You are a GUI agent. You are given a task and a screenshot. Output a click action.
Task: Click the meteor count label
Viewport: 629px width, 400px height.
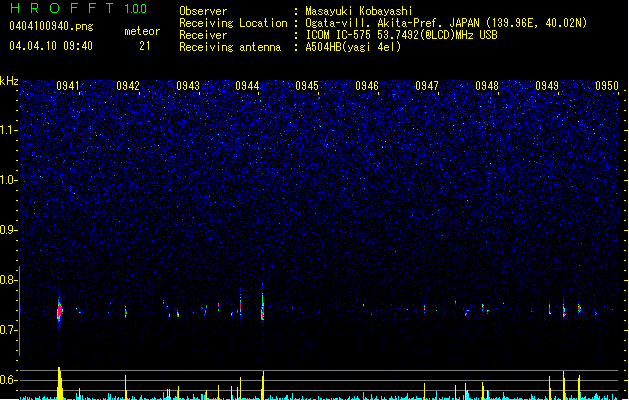pos(142,31)
